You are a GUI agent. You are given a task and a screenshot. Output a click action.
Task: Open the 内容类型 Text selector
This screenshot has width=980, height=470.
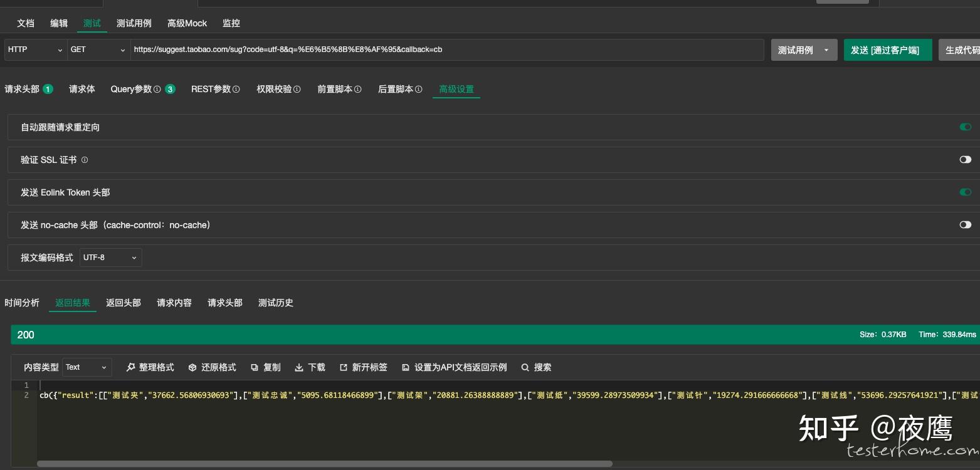(87, 367)
